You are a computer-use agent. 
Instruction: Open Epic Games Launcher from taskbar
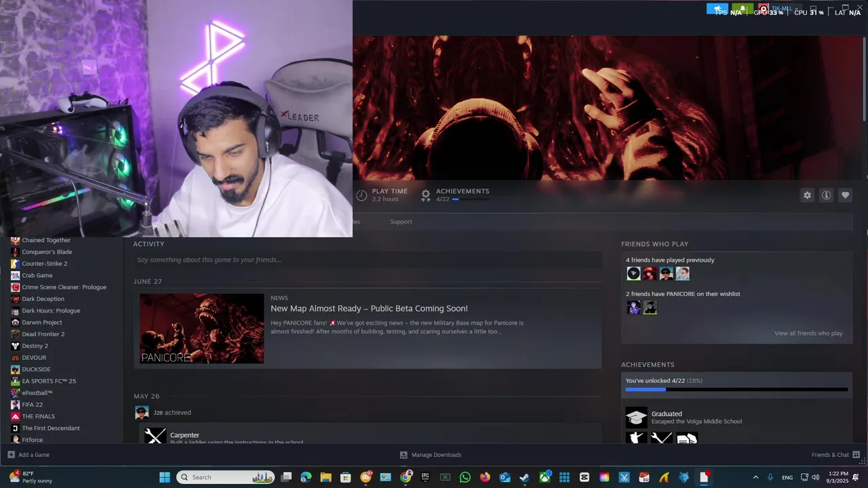click(425, 477)
